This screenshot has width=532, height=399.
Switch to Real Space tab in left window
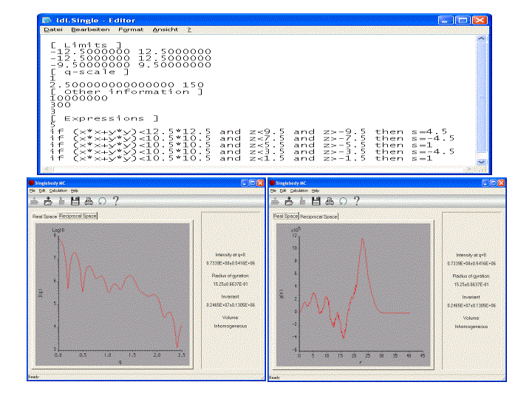coord(45,216)
